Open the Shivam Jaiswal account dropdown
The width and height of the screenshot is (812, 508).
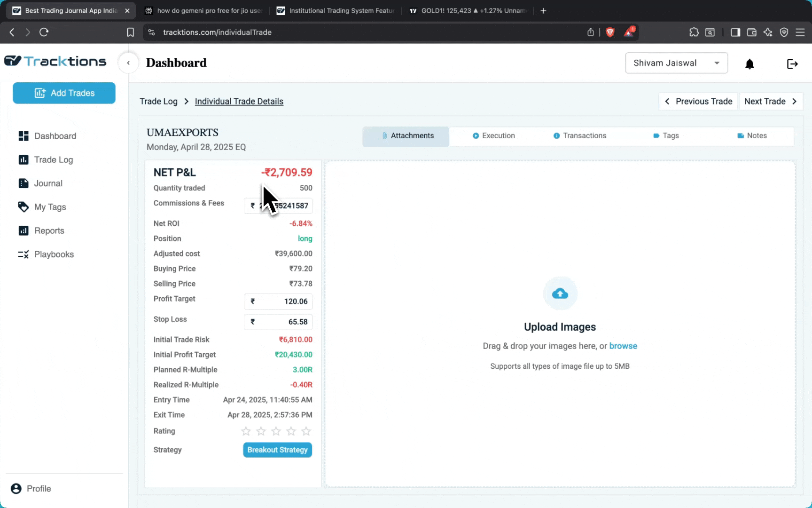[x=676, y=63]
